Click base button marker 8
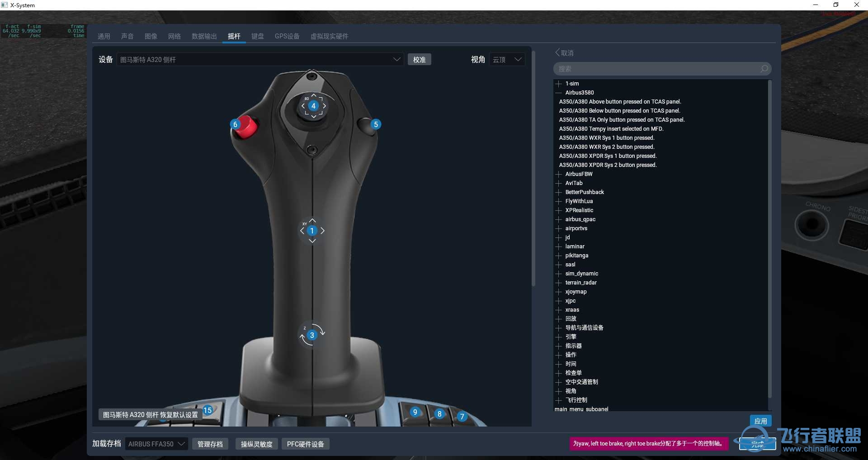The height and width of the screenshot is (460, 868). pyautogui.click(x=439, y=414)
